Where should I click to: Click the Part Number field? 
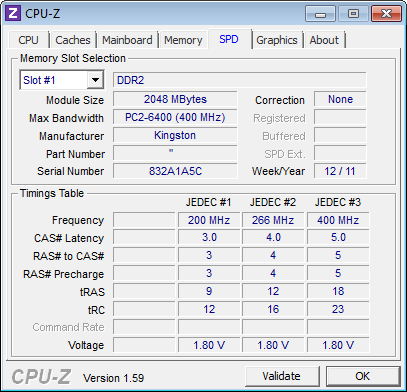(175, 153)
